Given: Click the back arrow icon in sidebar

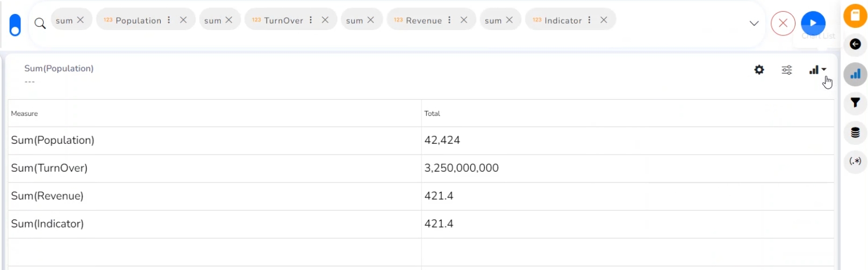Looking at the screenshot, I should click(855, 44).
